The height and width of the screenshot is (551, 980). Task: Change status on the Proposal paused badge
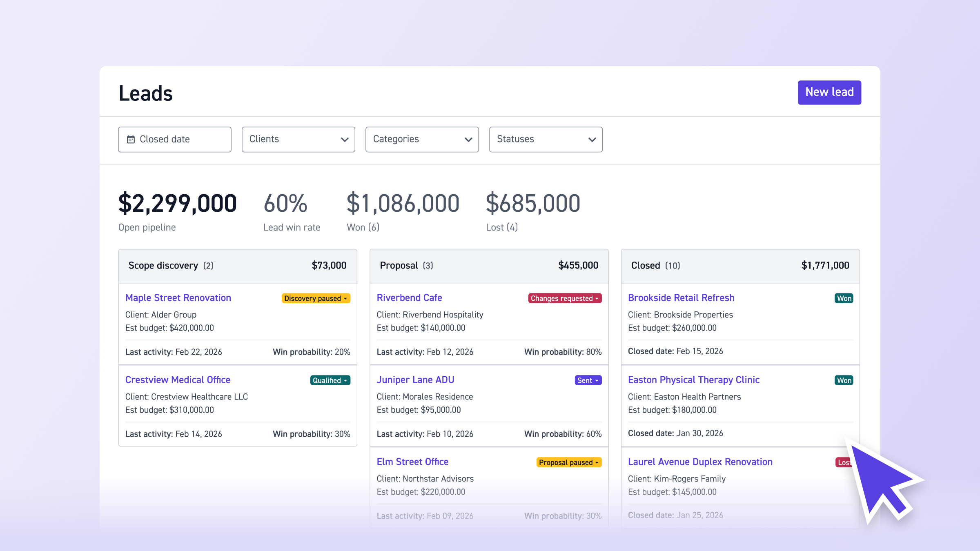pyautogui.click(x=568, y=462)
